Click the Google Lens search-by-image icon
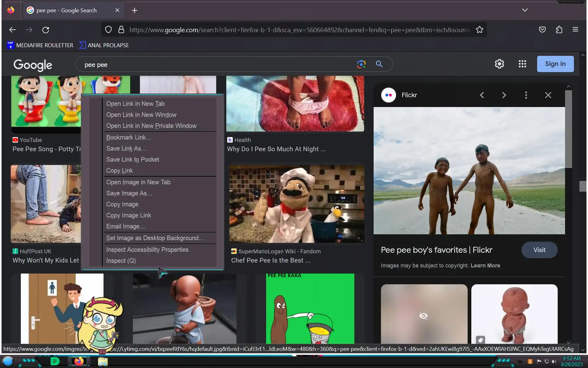The height and width of the screenshot is (368, 588). tap(361, 64)
